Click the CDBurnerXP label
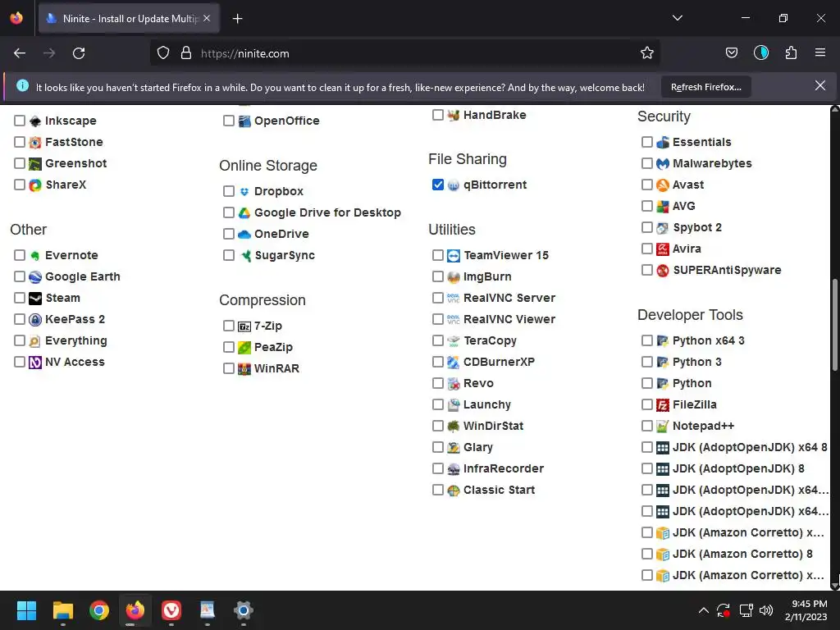Screen dimensions: 840x630 click(x=499, y=362)
